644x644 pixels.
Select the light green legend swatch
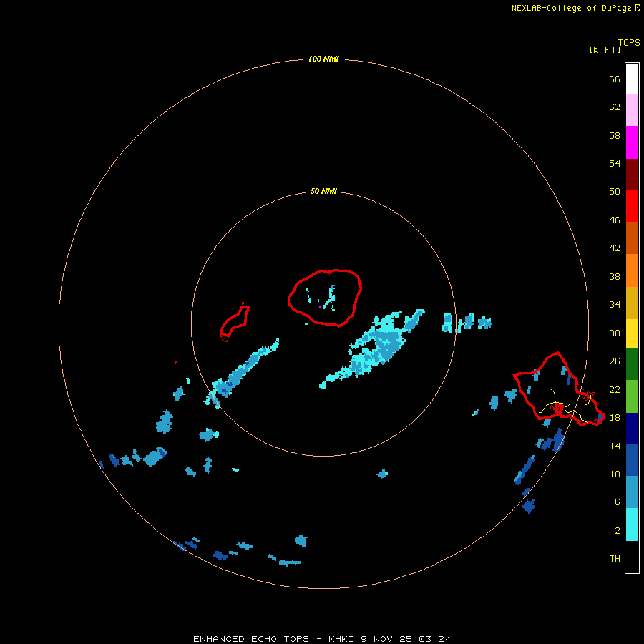(x=632, y=396)
